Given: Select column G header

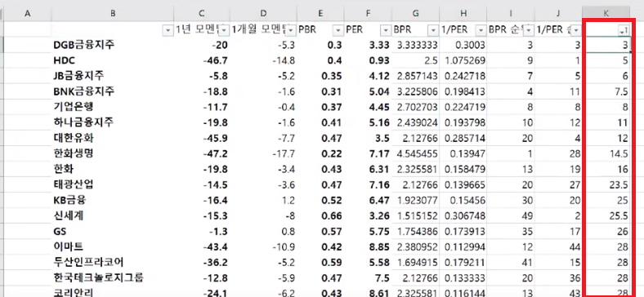Looking at the screenshot, I should pyautogui.click(x=415, y=14).
